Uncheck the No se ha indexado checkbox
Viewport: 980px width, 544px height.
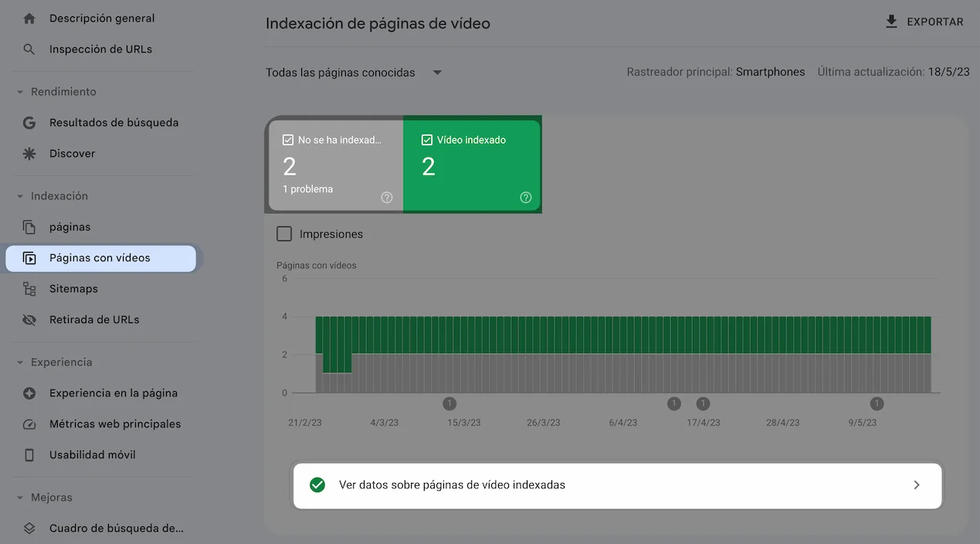point(288,140)
